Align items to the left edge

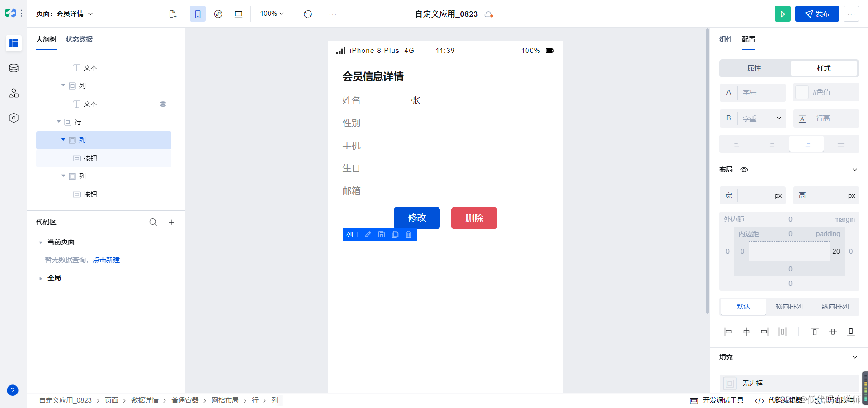point(728,332)
